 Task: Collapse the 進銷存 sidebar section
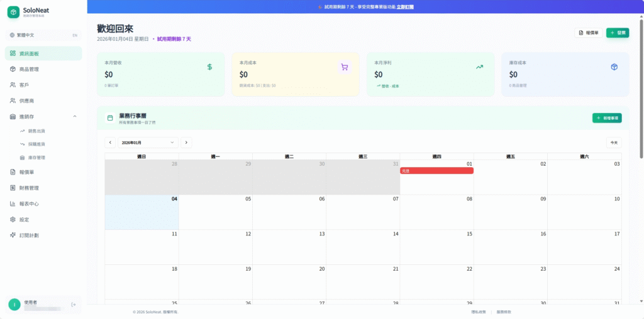(75, 116)
